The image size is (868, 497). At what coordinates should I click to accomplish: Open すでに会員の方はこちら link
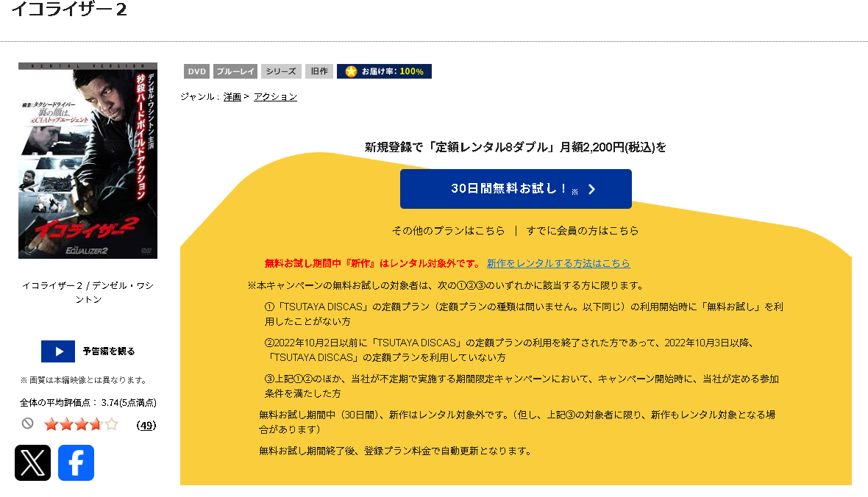(x=583, y=231)
